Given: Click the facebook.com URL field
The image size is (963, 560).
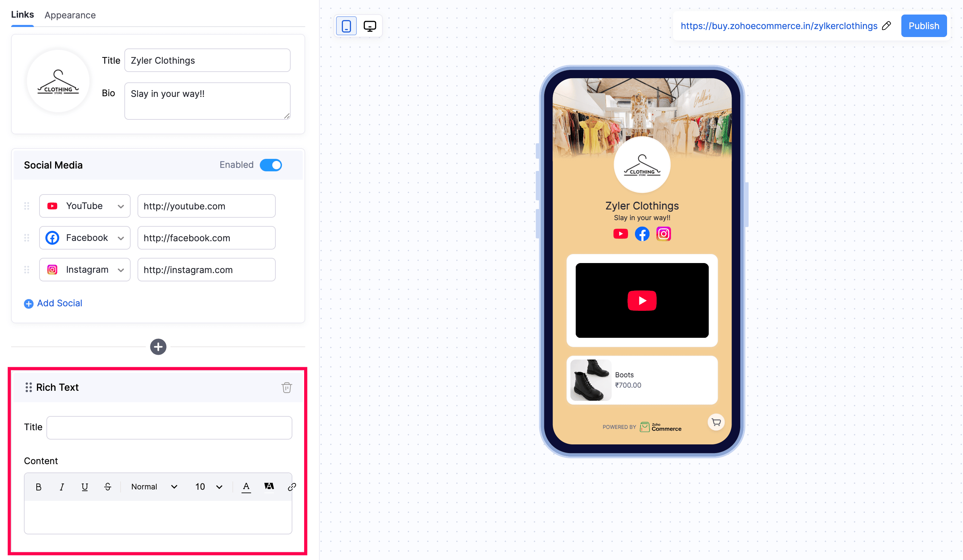Looking at the screenshot, I should 206,238.
